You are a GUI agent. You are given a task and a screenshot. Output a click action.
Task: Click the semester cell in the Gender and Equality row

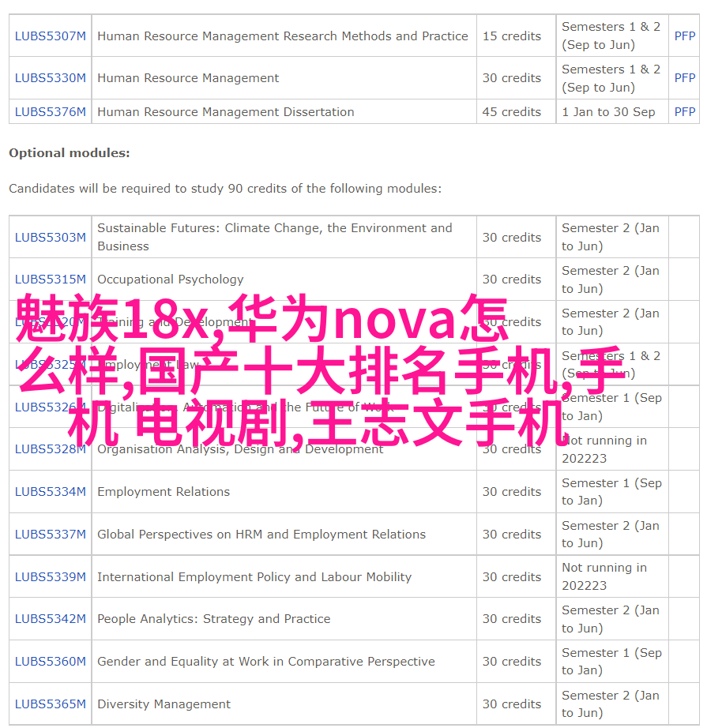point(611,661)
